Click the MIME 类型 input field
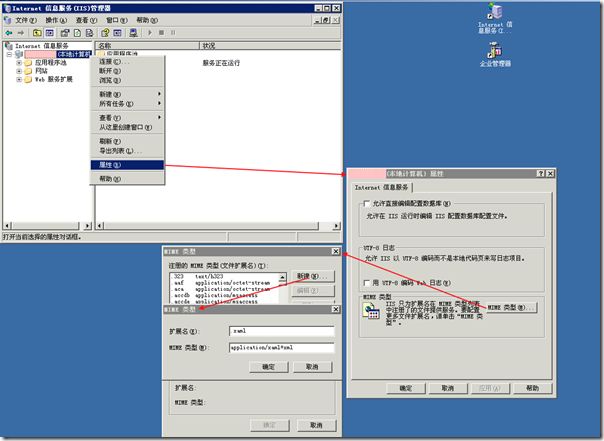Viewport: 604px width, 441px height. point(282,348)
